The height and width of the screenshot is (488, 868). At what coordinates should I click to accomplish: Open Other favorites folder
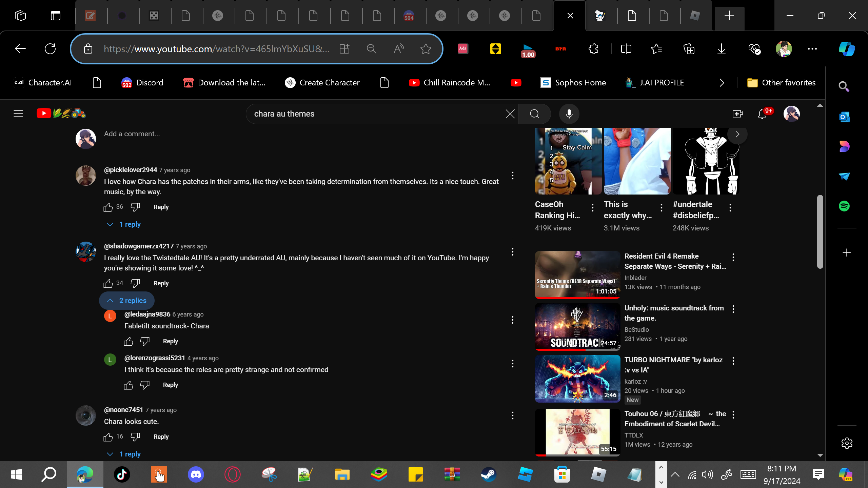[781, 83]
